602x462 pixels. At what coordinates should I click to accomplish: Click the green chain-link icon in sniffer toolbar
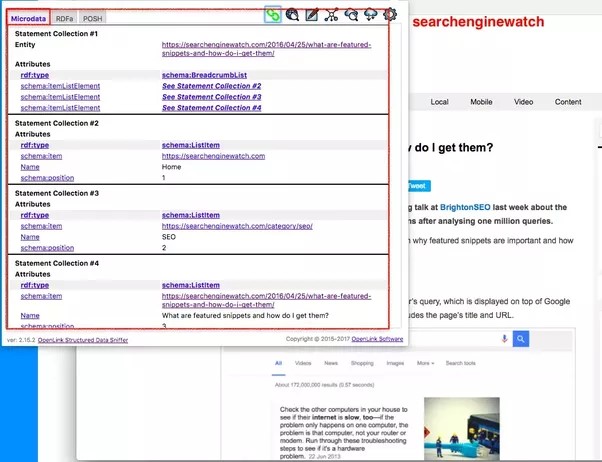point(272,15)
